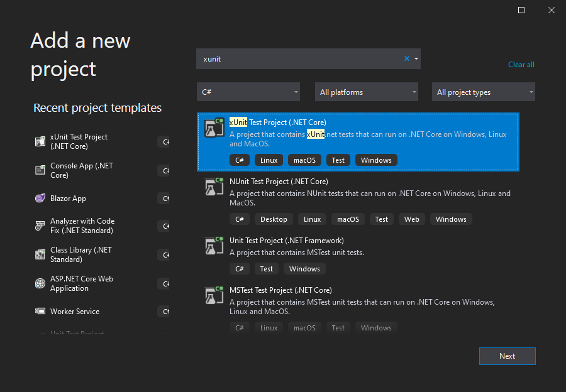The image size is (566, 392).
Task: Open the C# language filter dropdown
Action: 248,92
